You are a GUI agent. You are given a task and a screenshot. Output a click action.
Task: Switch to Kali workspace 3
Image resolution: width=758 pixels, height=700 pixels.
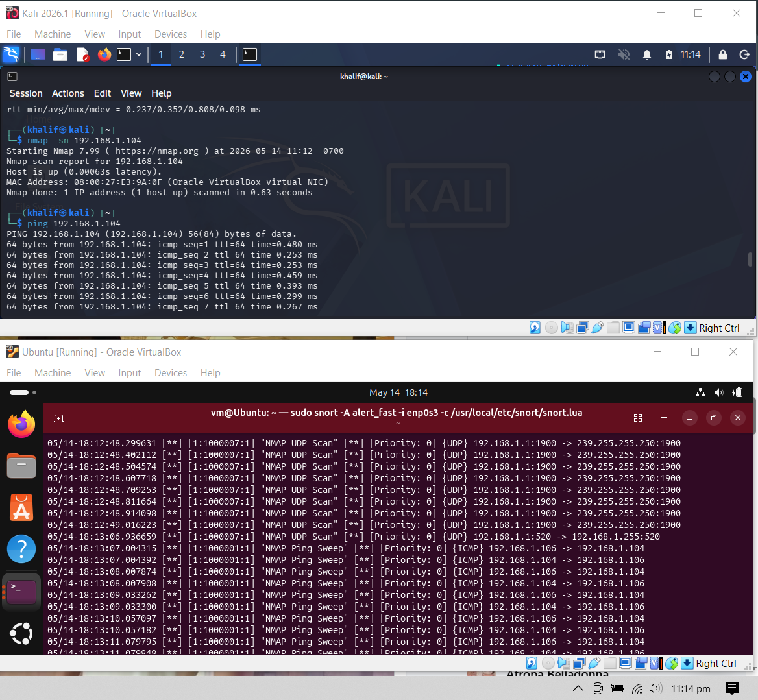tap(202, 54)
